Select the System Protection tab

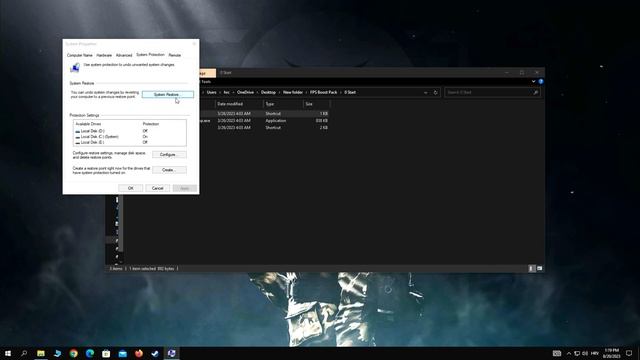click(x=150, y=55)
